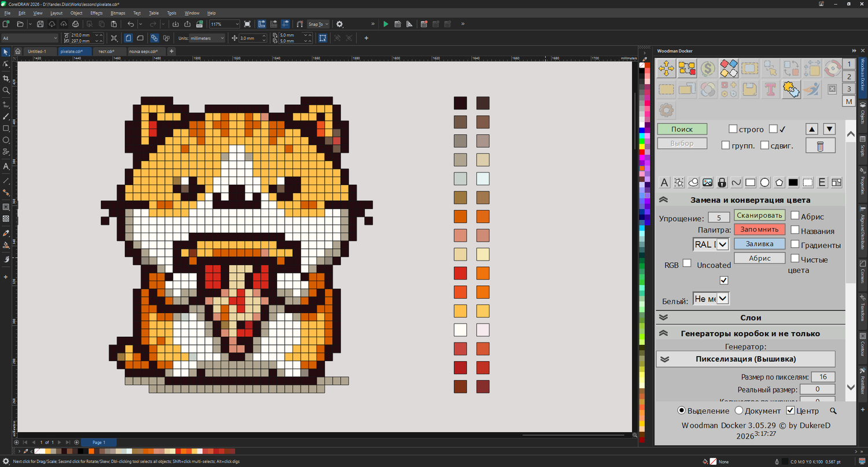Choose the Ellipse tool
Image resolution: width=868 pixels, height=467 pixels.
click(x=6, y=140)
